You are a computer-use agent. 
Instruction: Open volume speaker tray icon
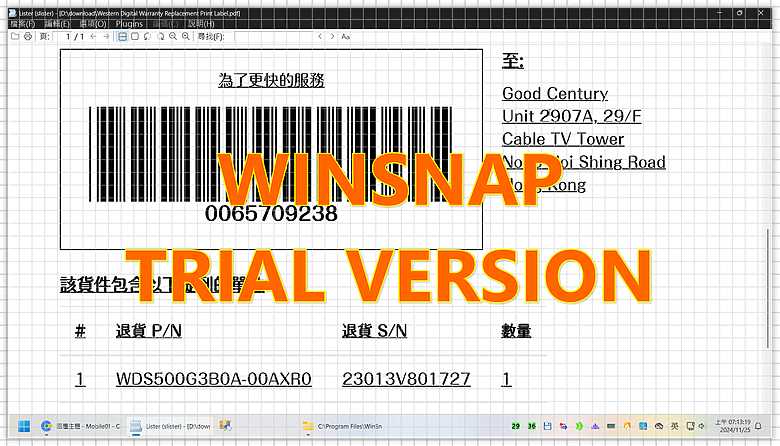[x=701, y=426]
